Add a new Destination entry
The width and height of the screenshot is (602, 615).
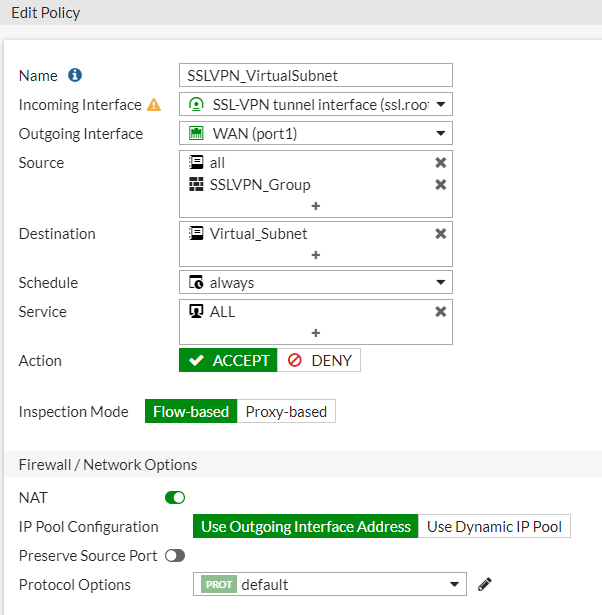click(x=316, y=255)
